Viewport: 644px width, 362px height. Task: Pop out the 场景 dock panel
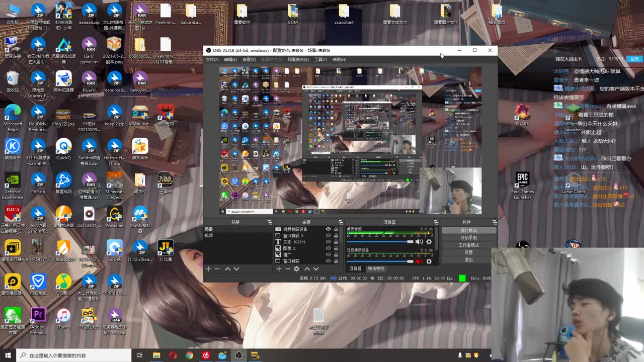[270, 222]
